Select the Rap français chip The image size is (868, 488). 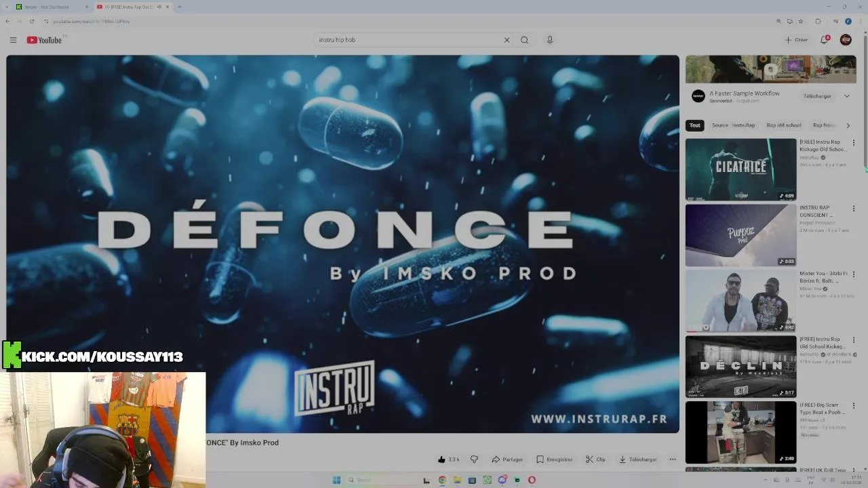click(825, 125)
